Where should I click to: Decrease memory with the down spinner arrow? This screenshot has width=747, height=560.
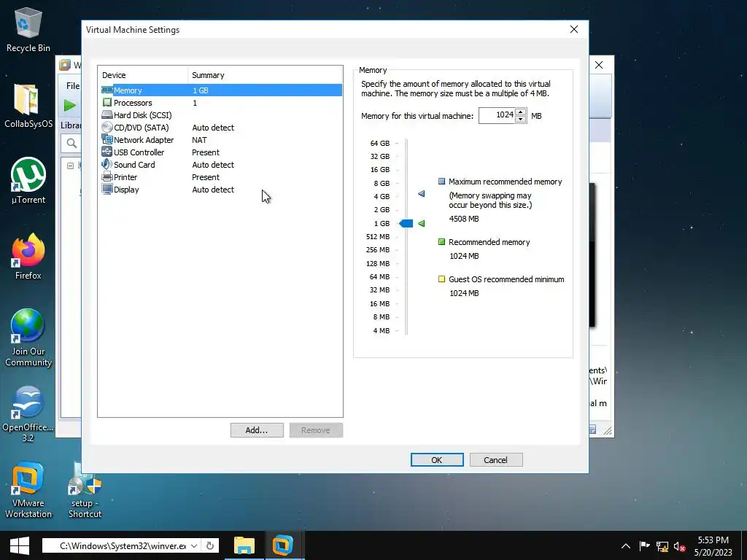pos(521,119)
